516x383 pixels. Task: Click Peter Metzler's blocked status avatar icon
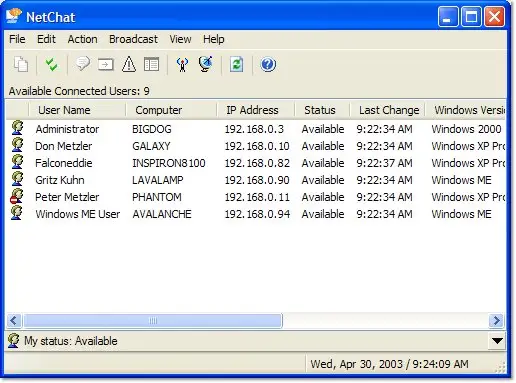(17, 196)
